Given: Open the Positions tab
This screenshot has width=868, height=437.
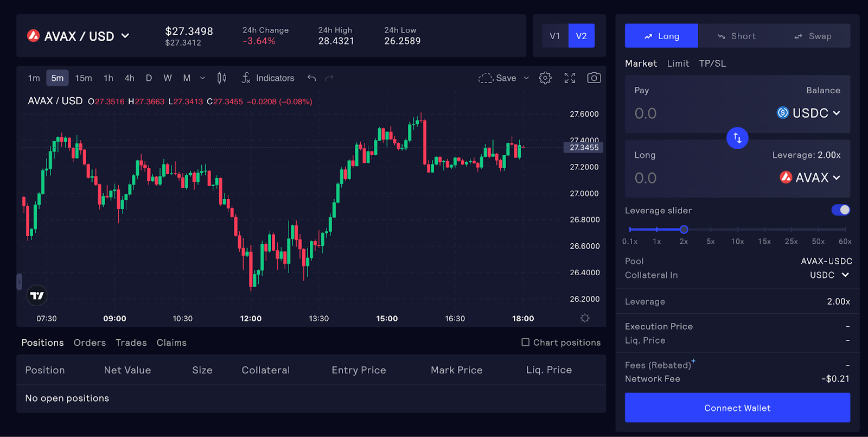Looking at the screenshot, I should tap(42, 343).
